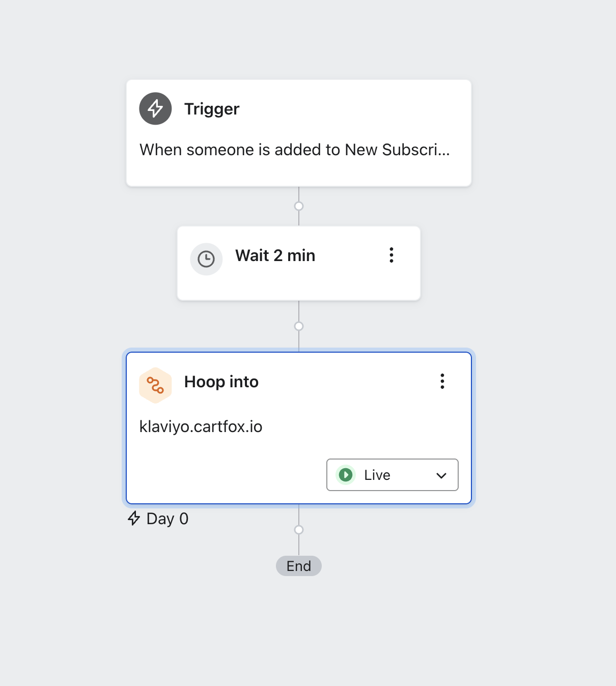The height and width of the screenshot is (686, 616).
Task: Click the Trigger lightning bolt icon
Action: click(x=155, y=108)
